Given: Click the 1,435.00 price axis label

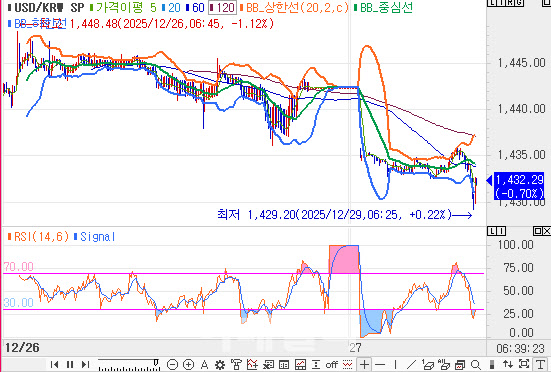Looking at the screenshot, I should (521, 155).
